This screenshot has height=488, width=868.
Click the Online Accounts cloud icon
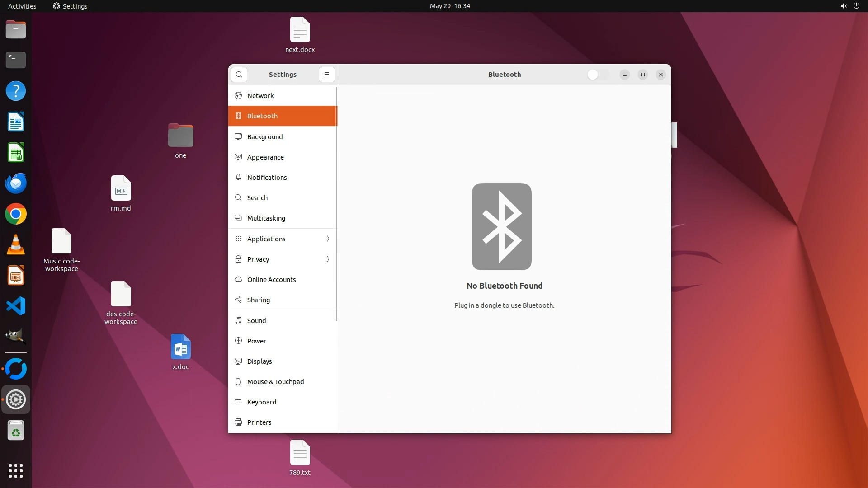pos(238,279)
